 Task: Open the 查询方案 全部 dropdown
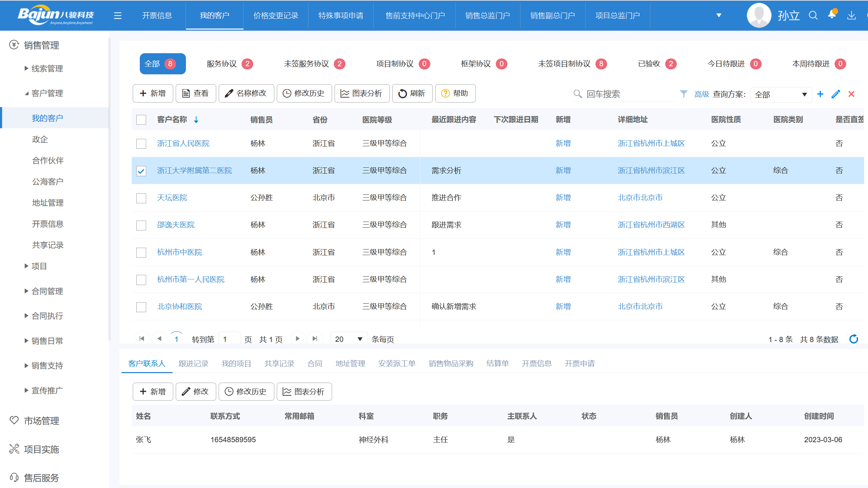tap(781, 94)
